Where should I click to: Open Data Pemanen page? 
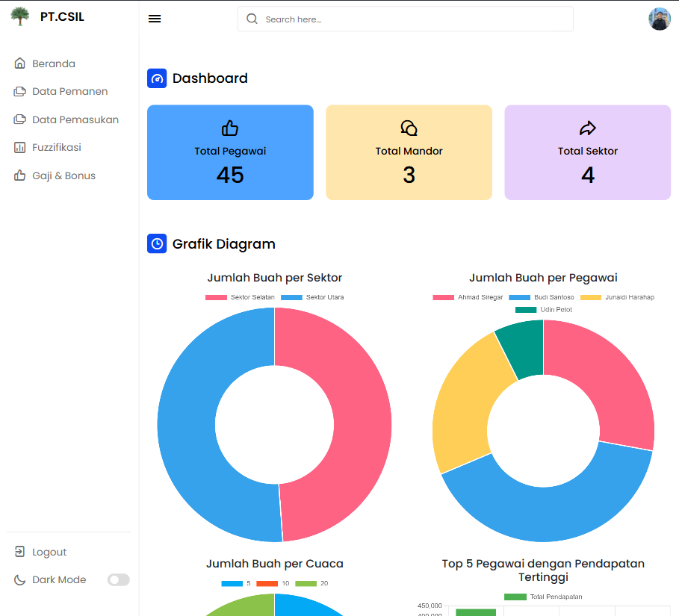pos(69,91)
